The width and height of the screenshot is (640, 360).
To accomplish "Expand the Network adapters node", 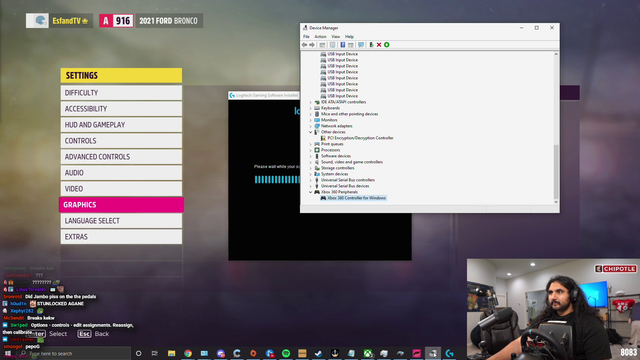I will click(x=311, y=126).
